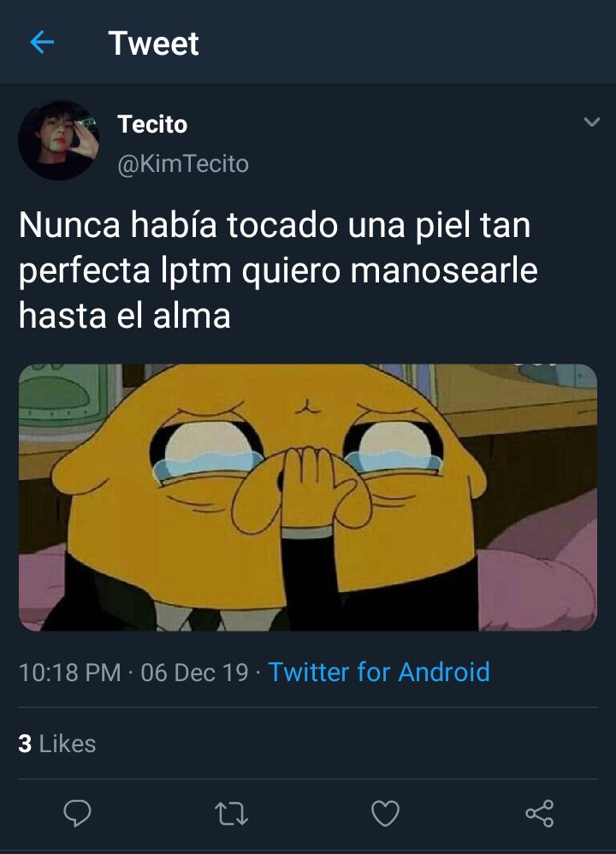Retweet the Tecito tweet
The image size is (616, 854).
[x=231, y=814]
